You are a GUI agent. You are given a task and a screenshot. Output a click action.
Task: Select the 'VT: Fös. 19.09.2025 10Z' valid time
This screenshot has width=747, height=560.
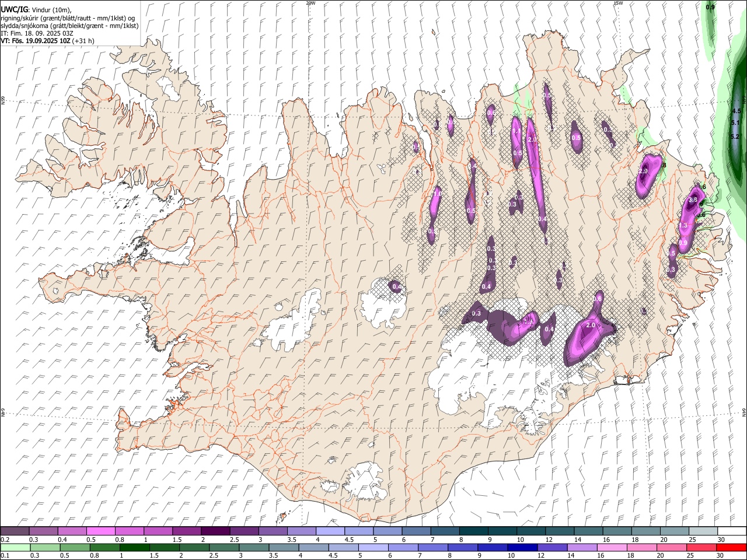(36, 41)
